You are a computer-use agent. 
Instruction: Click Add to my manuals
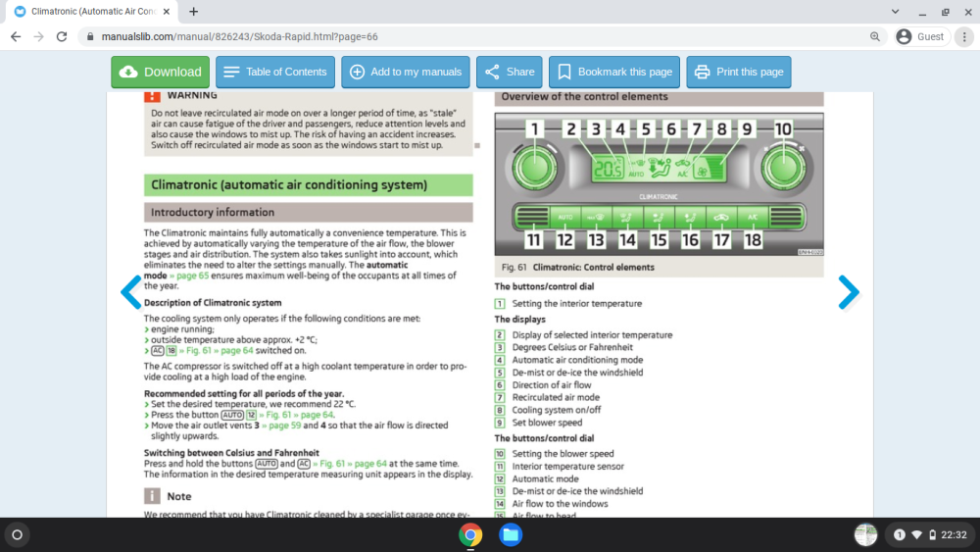[405, 72]
